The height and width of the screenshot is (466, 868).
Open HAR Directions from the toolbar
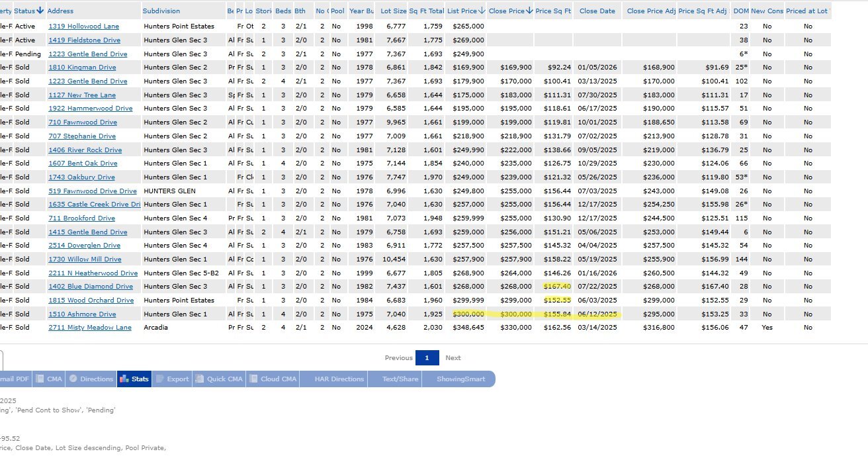(x=339, y=379)
